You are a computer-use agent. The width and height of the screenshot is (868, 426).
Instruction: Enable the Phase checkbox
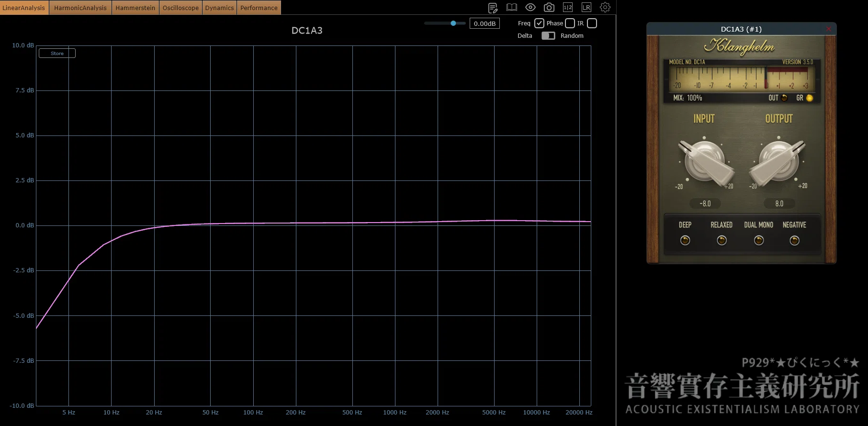pyautogui.click(x=570, y=23)
